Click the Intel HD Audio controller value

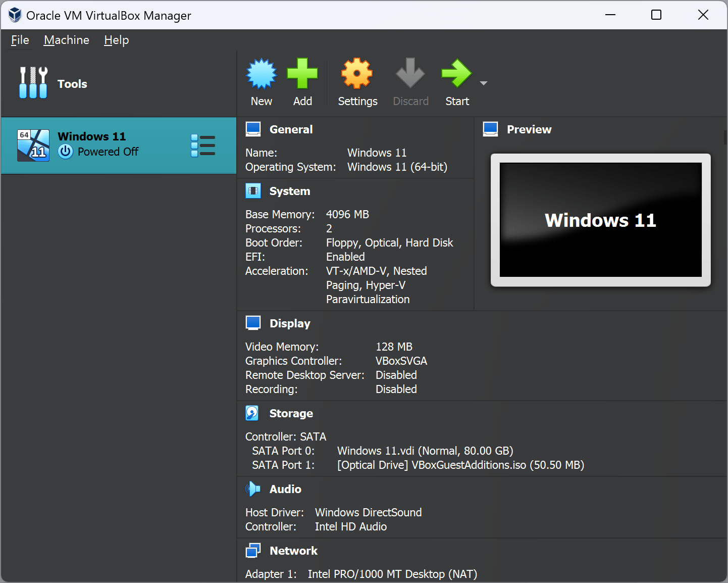click(351, 526)
